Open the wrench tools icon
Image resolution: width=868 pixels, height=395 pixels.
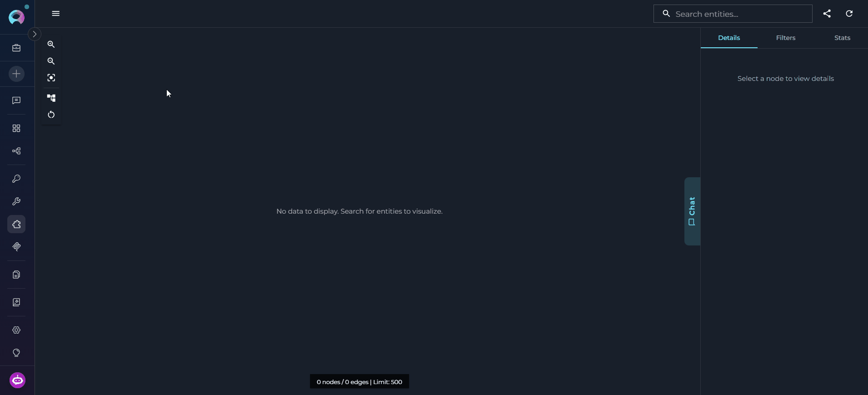[16, 201]
